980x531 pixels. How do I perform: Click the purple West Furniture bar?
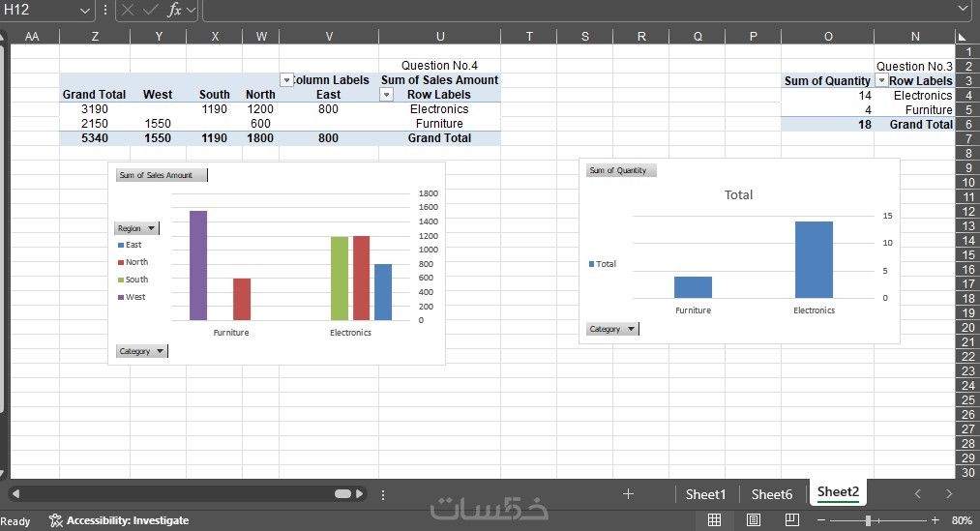(198, 265)
